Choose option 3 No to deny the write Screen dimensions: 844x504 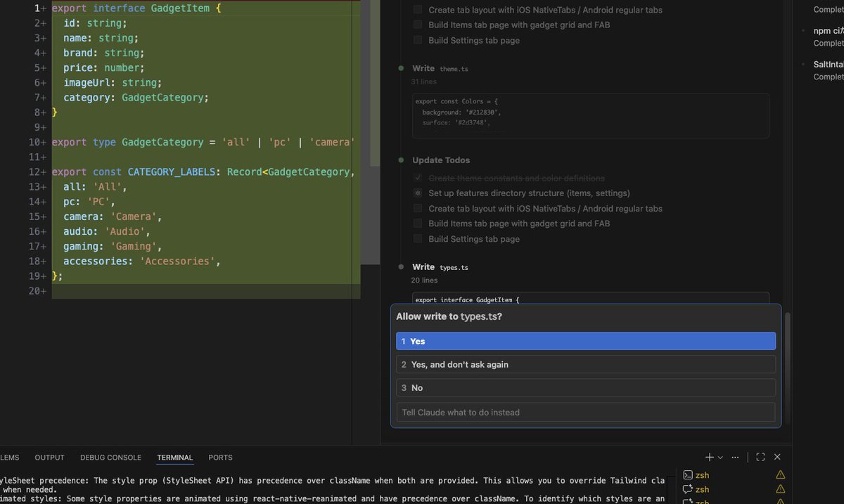[586, 387]
